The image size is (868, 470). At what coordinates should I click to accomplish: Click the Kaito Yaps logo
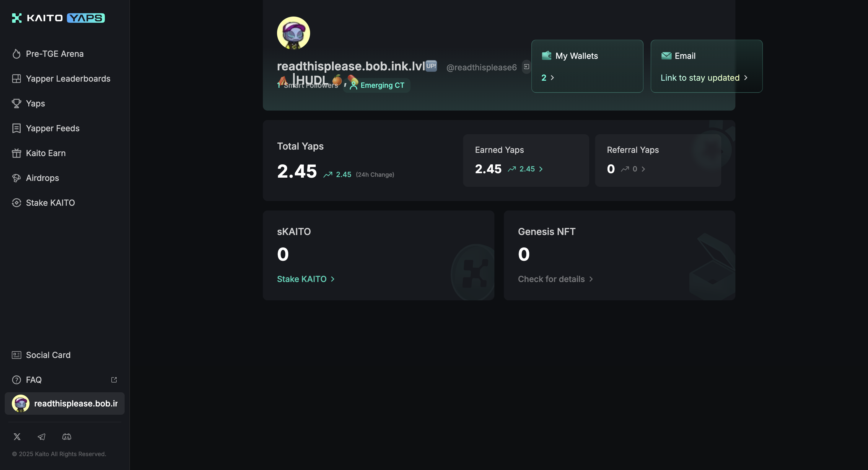(58, 18)
